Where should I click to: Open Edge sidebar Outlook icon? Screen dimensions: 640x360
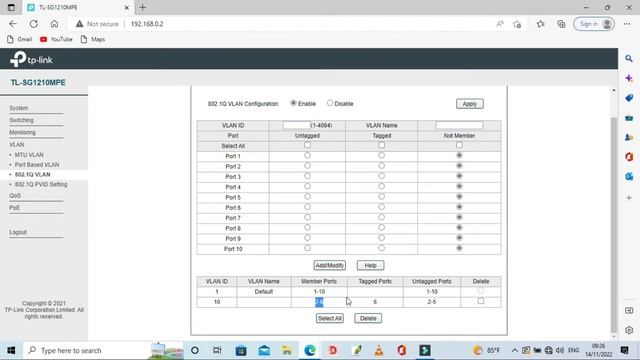pyautogui.click(x=629, y=176)
